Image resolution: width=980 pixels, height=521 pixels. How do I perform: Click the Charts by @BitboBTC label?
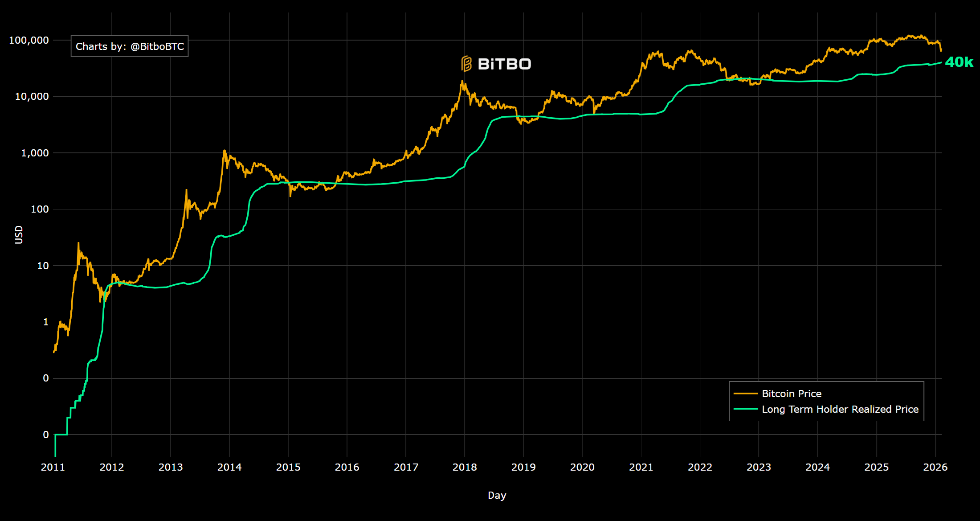pyautogui.click(x=130, y=46)
